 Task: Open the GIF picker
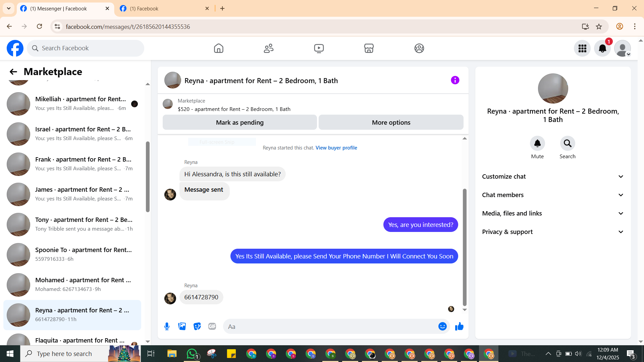click(212, 326)
